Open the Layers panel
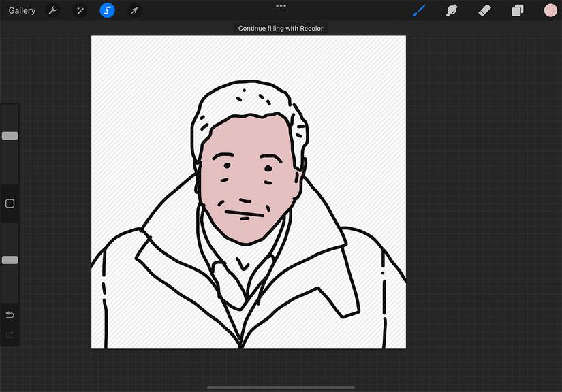 (x=517, y=10)
